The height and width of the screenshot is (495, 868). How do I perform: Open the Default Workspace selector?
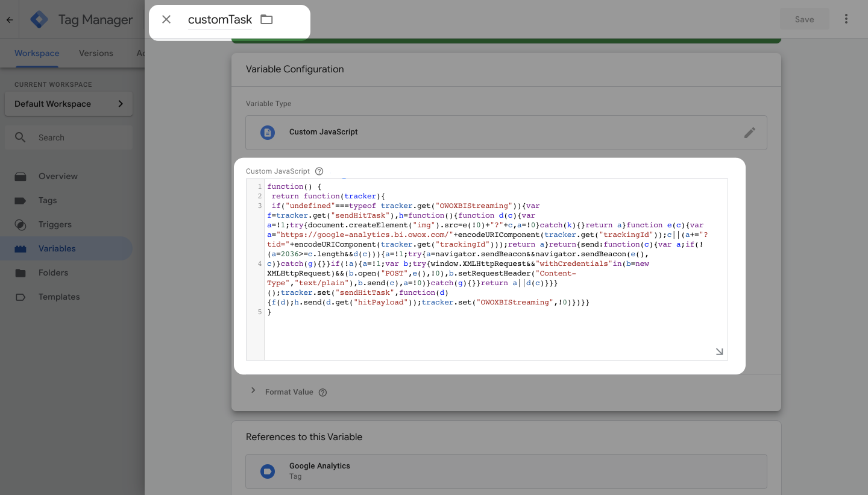[x=69, y=104]
